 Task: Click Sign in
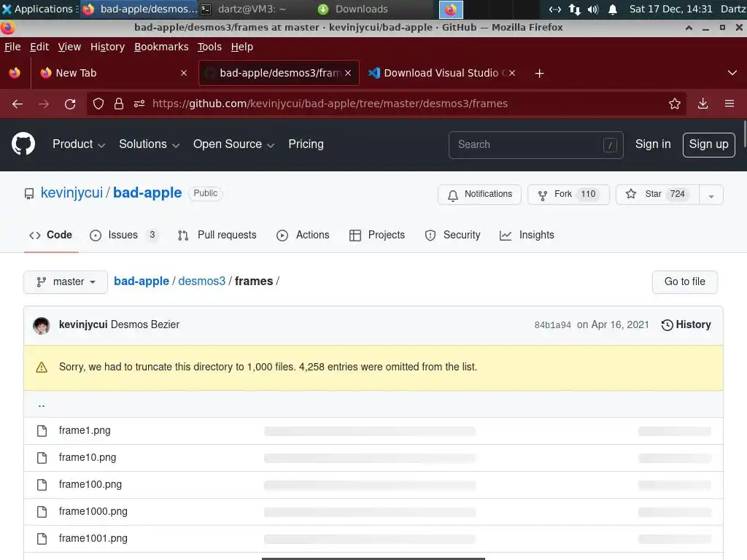(x=653, y=144)
